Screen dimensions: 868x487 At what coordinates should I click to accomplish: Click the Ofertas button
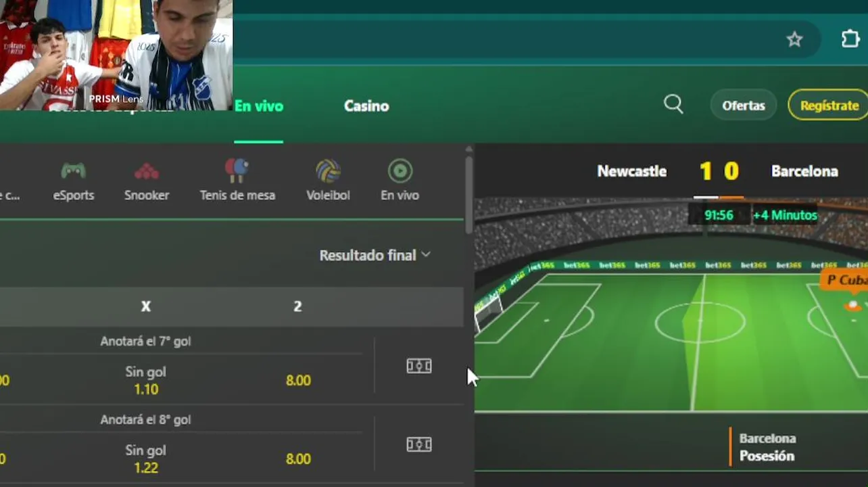(x=744, y=106)
